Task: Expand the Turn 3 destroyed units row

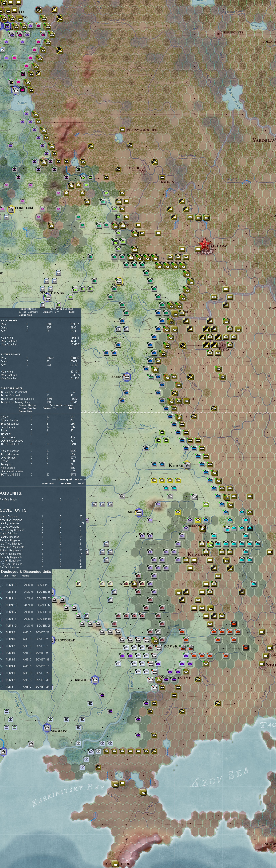Action: click(x=2, y=673)
